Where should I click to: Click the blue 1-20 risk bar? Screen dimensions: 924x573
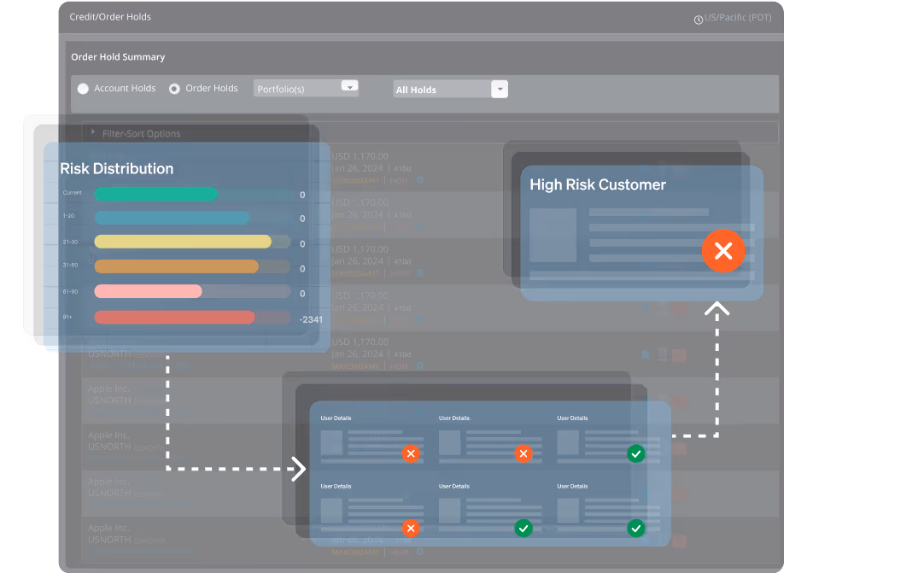point(172,218)
